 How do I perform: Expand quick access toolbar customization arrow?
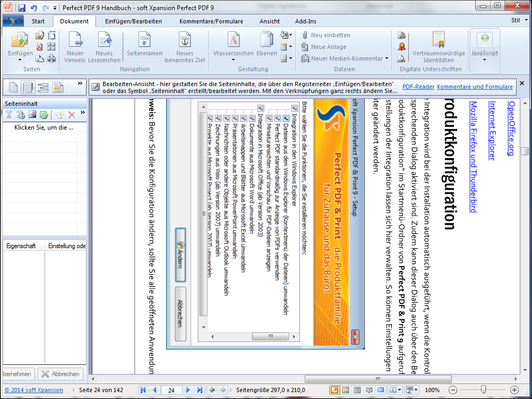click(x=55, y=7)
